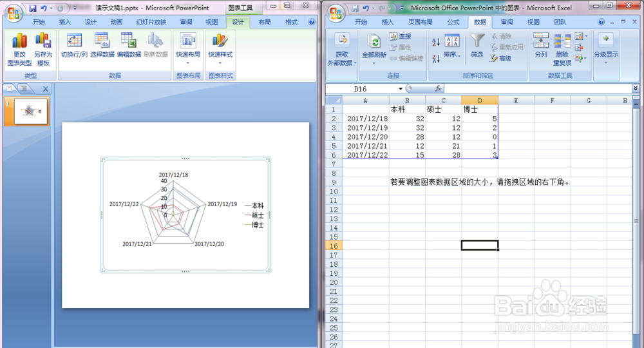Open PowerPoint chart Format tab 格式

coord(291,22)
